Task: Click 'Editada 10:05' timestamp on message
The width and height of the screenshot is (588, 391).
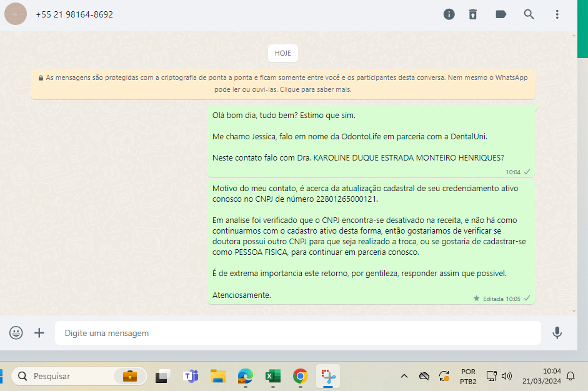Action: 501,299
